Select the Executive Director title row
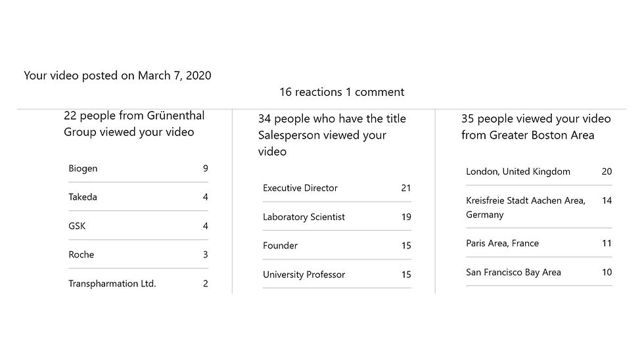 click(x=336, y=188)
